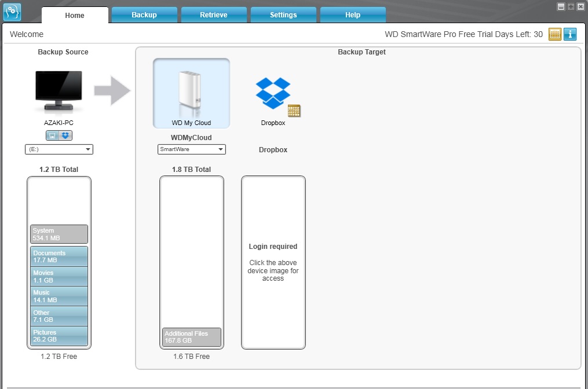Maximize the SmartWare window
This screenshot has height=389, width=588.
click(571, 7)
